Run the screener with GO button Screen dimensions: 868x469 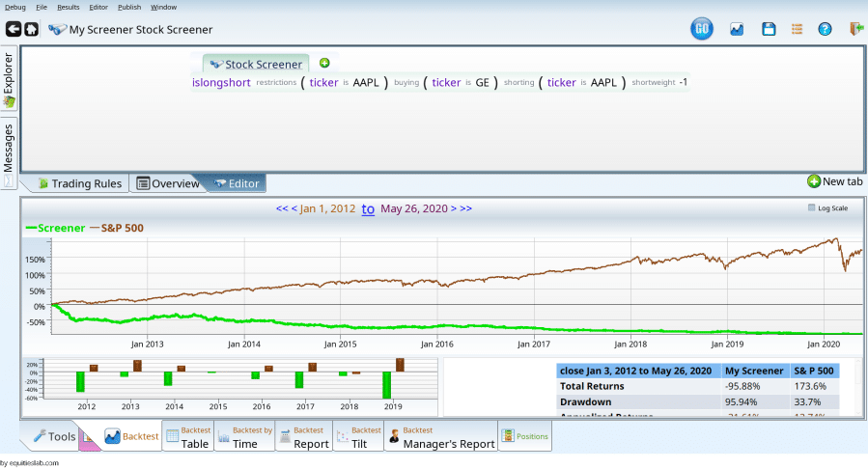click(701, 29)
